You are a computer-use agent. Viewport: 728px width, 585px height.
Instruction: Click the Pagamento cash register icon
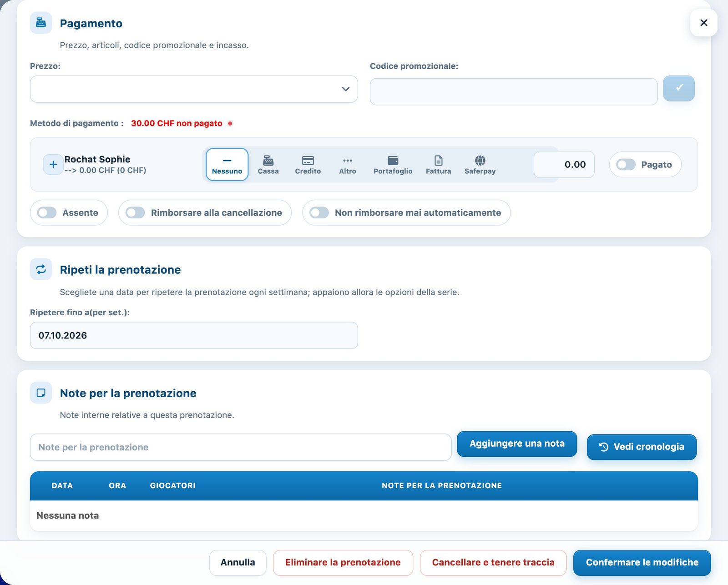tap(41, 23)
